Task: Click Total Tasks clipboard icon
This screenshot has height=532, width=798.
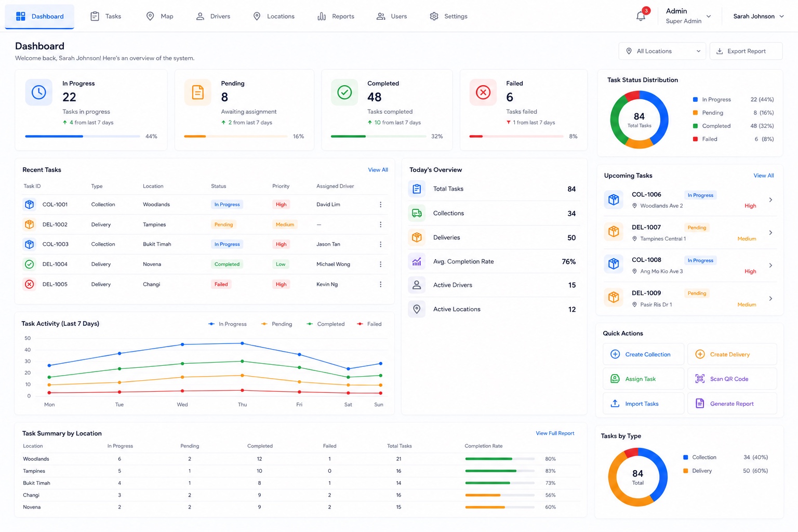Action: 417,189
